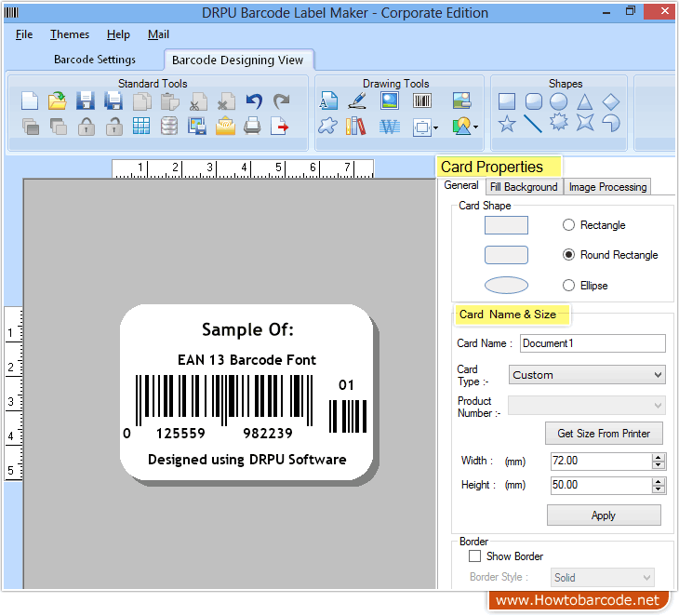Click Get Size From Printer button
Viewport: 679px width, 616px height.
604,434
